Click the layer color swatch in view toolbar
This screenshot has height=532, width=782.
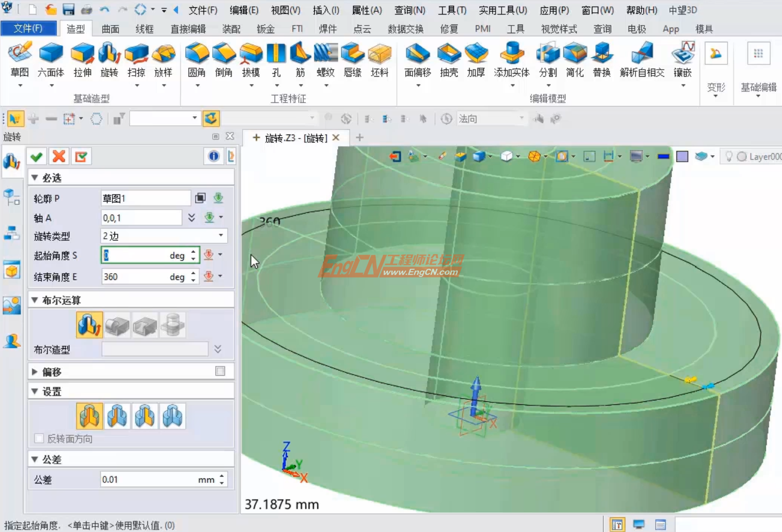tap(682, 157)
